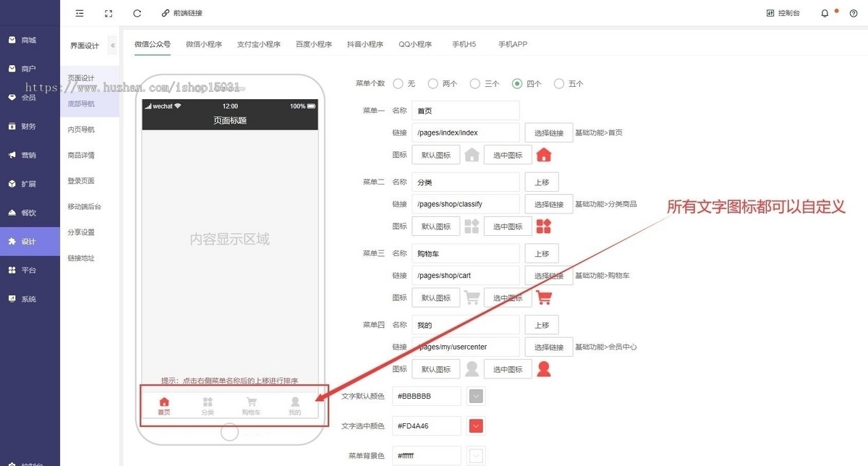Open the help question mark icon
This screenshot has width=868, height=466.
coord(854,13)
